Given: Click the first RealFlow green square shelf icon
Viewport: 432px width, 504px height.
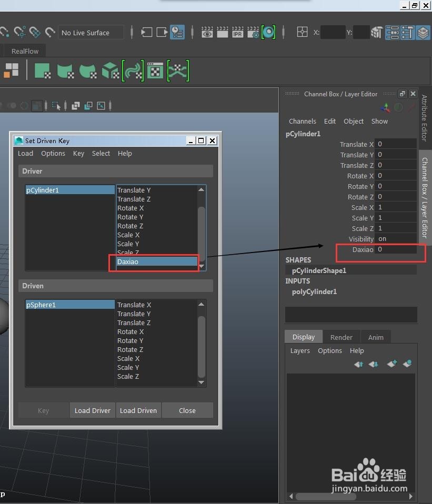Looking at the screenshot, I should [43, 70].
